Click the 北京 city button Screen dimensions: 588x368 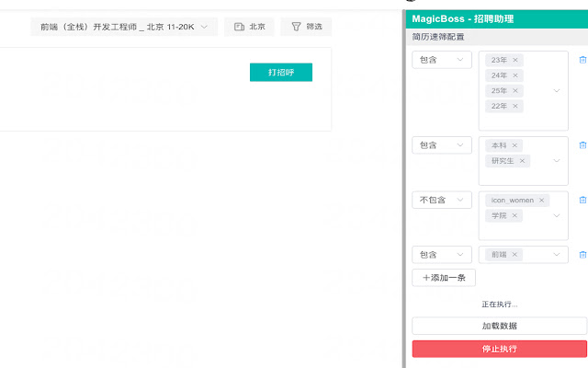pyautogui.click(x=249, y=27)
